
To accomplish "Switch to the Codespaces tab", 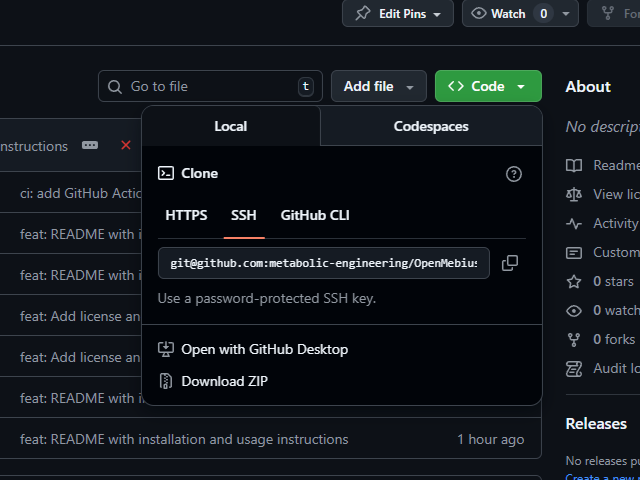I will tap(431, 126).
